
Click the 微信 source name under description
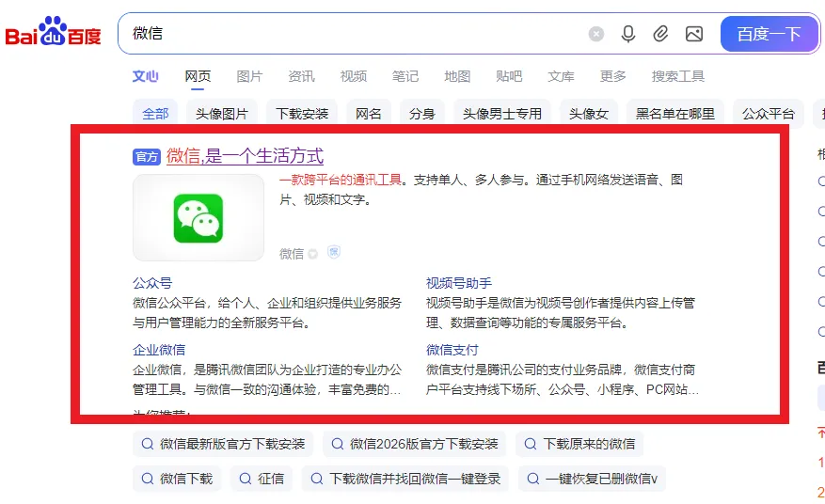292,254
